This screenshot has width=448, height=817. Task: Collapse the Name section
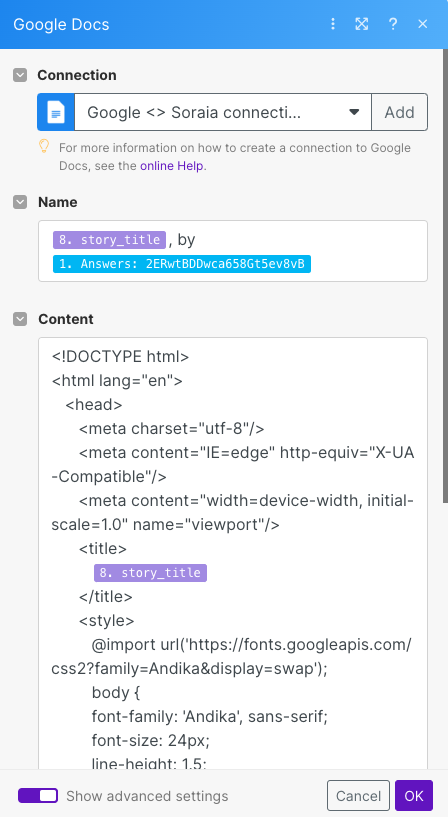[20, 202]
